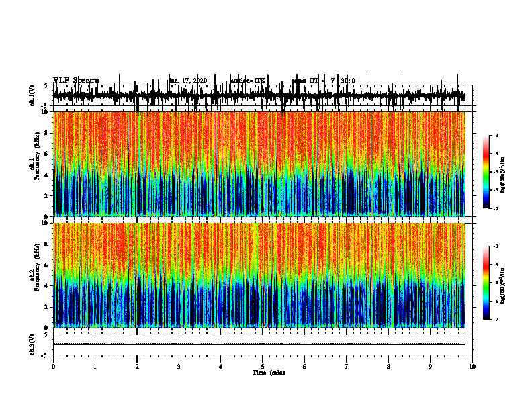Viewport: 532px width, 411px height.
Task: Click inside the ch.1 spectrogram panel
Action: tap(259, 164)
